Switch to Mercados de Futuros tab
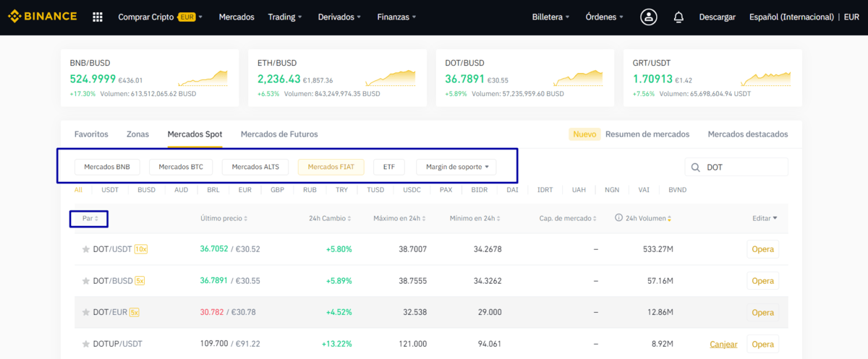The width and height of the screenshot is (868, 359). point(278,134)
